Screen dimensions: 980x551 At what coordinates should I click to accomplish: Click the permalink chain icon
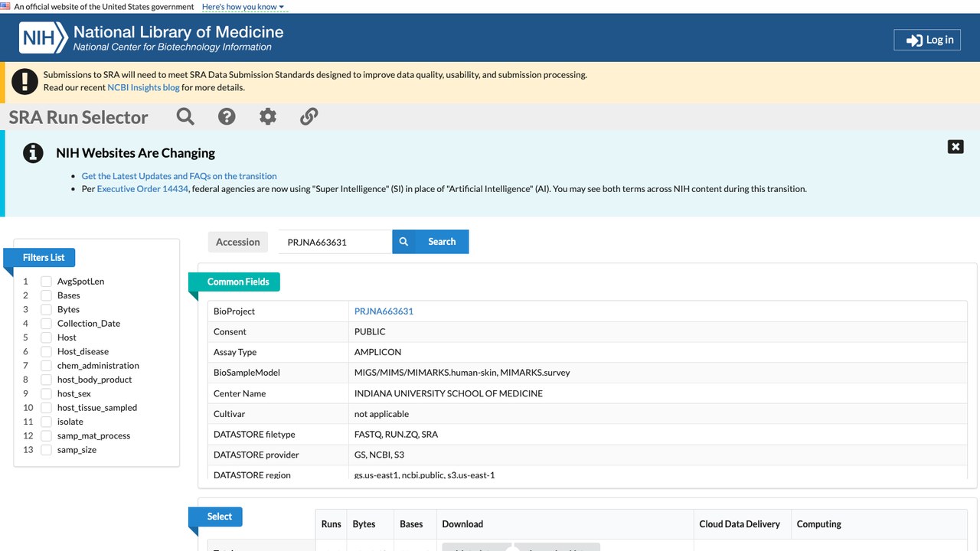pos(309,116)
